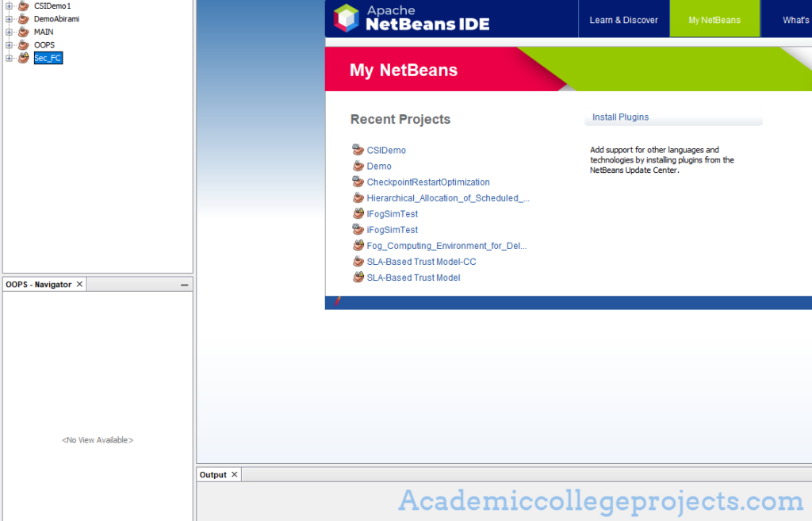Select MAIN in the projects tree
This screenshot has width=812, height=521.
(x=44, y=32)
